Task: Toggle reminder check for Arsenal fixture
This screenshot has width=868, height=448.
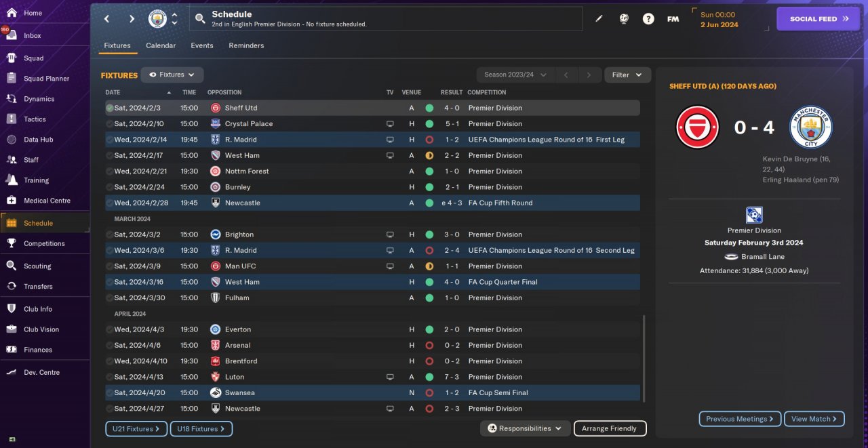Action: point(110,345)
